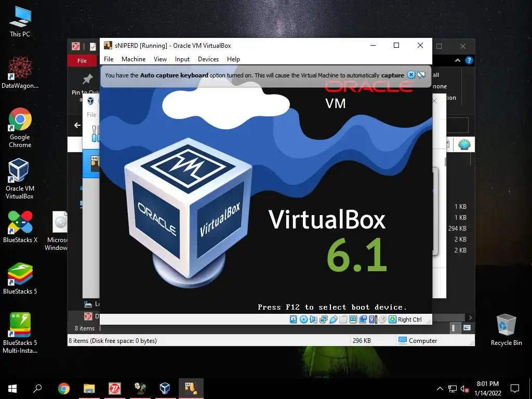Image resolution: width=532 pixels, height=399 pixels.
Task: Click the shared folders indicator icon
Action: [x=343, y=320]
